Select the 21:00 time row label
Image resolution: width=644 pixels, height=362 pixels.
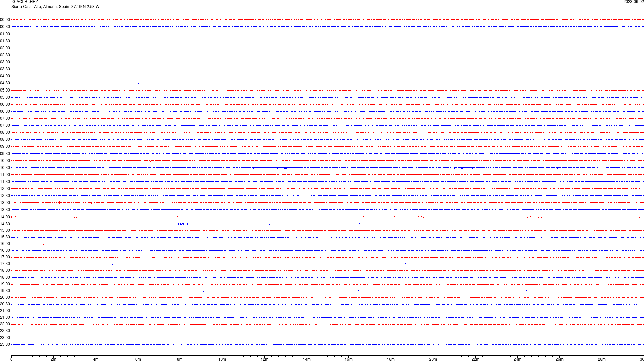(x=5, y=311)
